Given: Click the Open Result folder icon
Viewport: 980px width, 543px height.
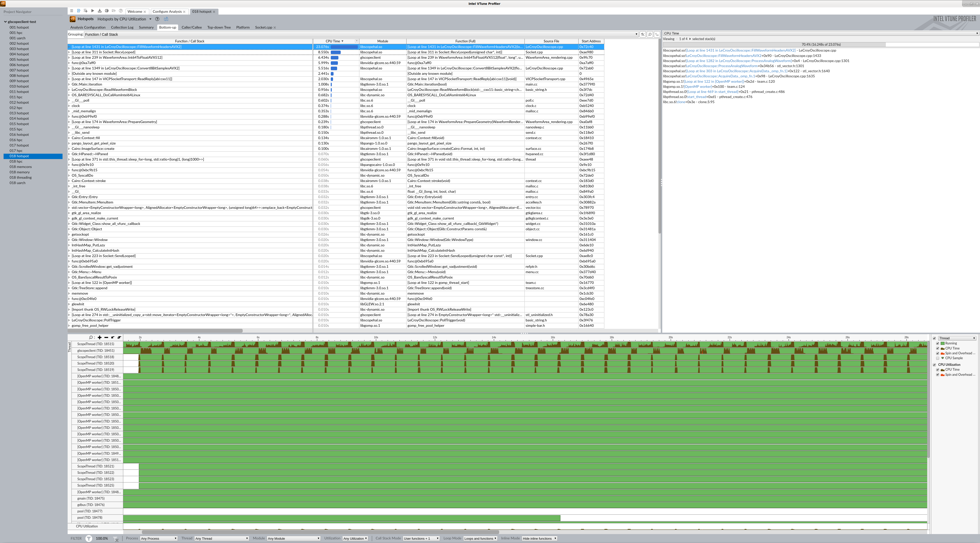Looking at the screenshot, I should (x=113, y=11).
